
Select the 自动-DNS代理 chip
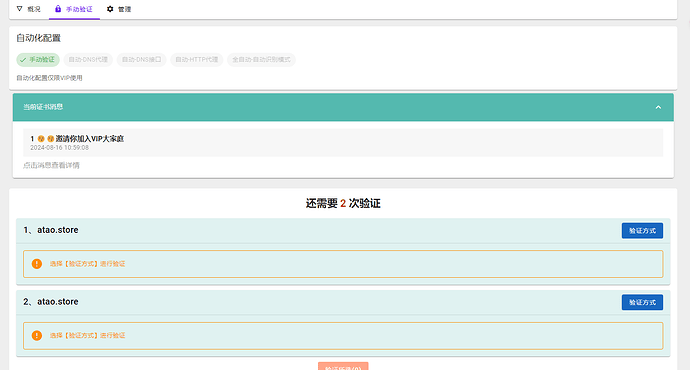88,59
